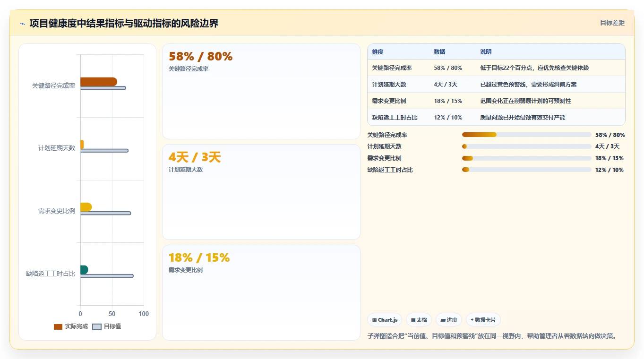644x359 pixels.
Task: Toggle the 实际完成 legend swatch
Action: [58, 326]
